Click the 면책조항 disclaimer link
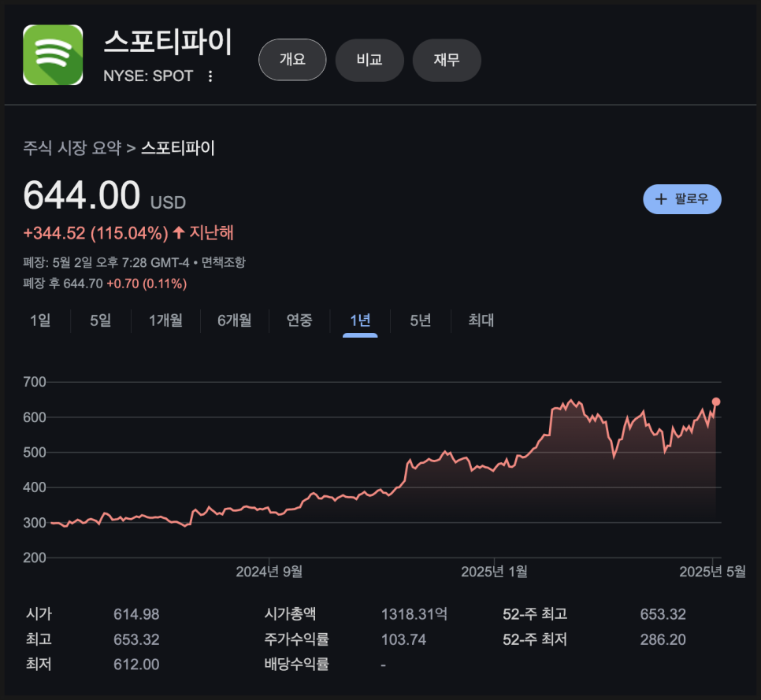The height and width of the screenshot is (700, 761). (x=223, y=262)
